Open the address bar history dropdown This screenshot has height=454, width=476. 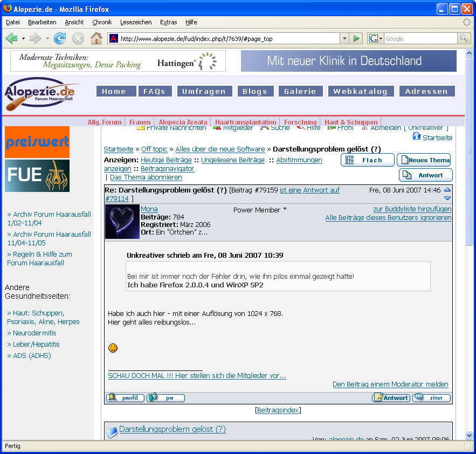click(x=344, y=38)
